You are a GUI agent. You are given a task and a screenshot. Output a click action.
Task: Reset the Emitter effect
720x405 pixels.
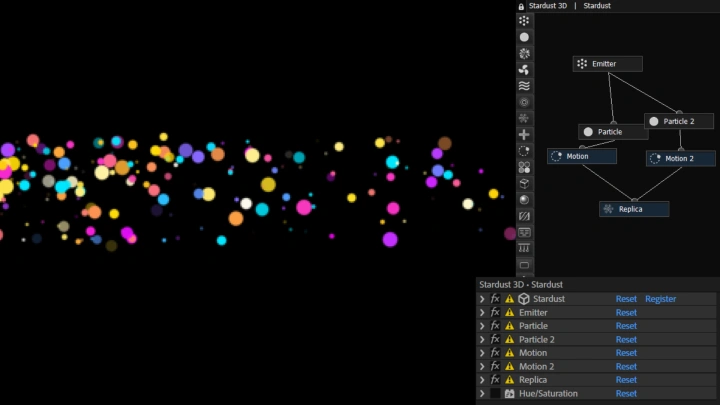click(x=626, y=313)
